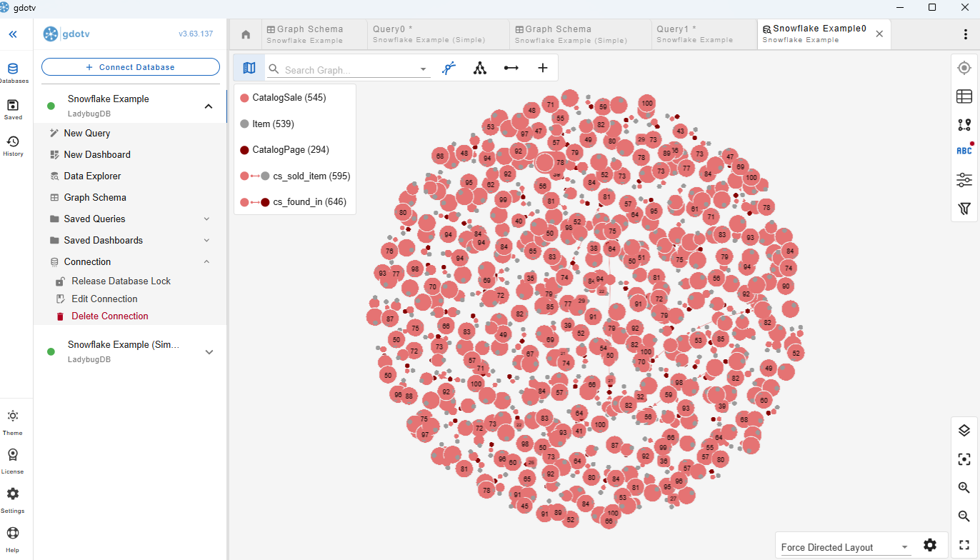Expand Snowflake Example (Simple) connection
This screenshot has width=980, height=560.
[209, 352]
